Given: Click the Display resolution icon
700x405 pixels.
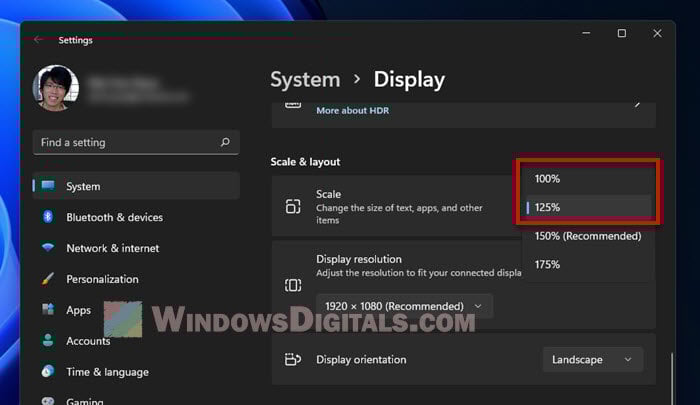Looking at the screenshot, I should tap(293, 285).
